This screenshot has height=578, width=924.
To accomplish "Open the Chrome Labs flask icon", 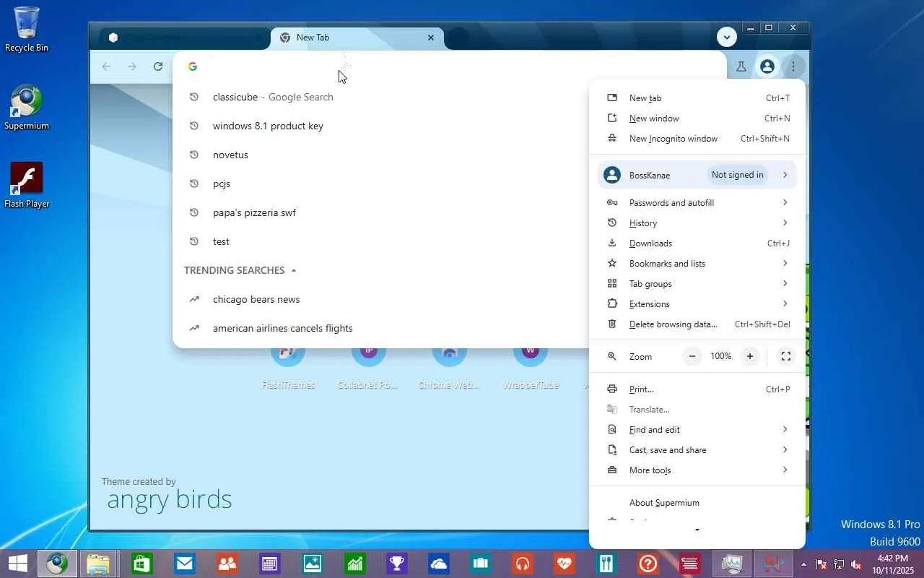I will point(741,66).
